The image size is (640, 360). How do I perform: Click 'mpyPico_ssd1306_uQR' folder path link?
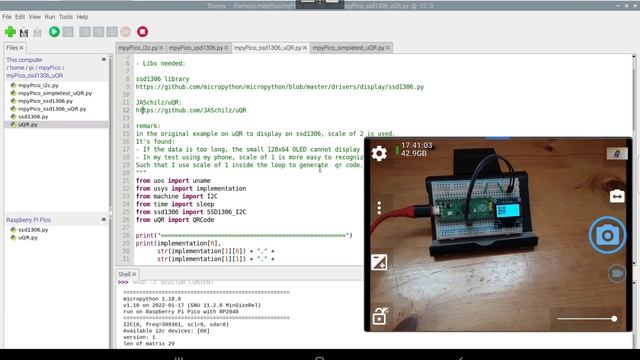(34, 76)
